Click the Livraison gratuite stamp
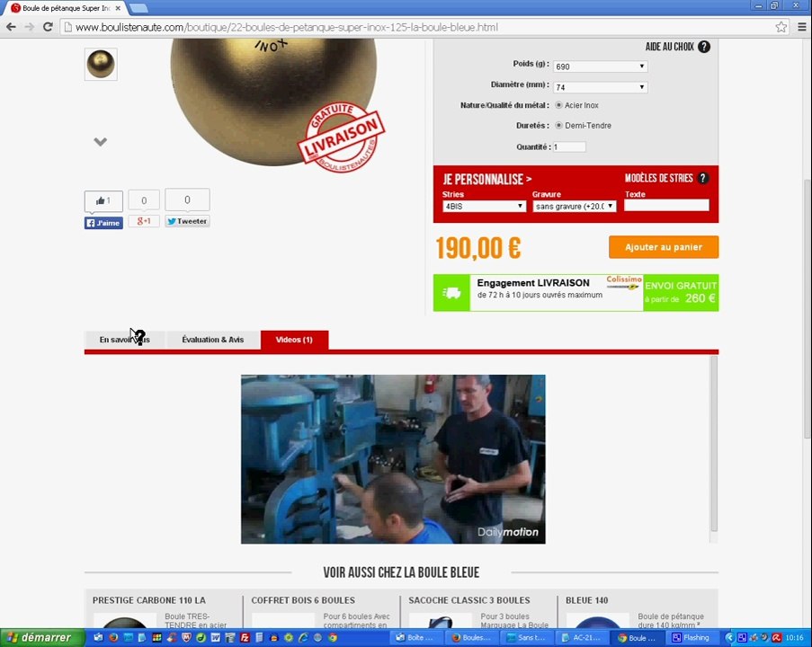Screen dimensions: 812x647 [x=342, y=137]
